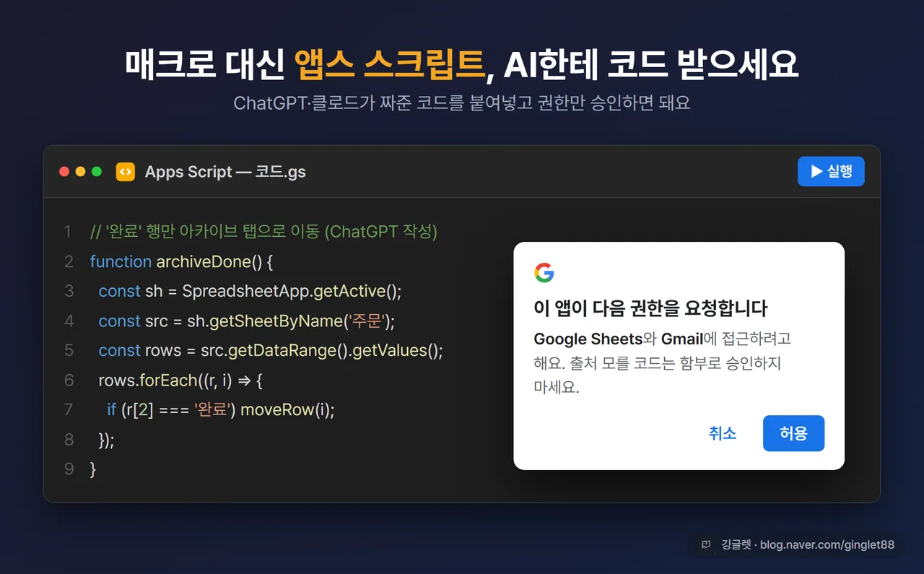This screenshot has width=924, height=574.
Task: Click the orange 앱스 스크립트 headline text
Action: [x=390, y=65]
